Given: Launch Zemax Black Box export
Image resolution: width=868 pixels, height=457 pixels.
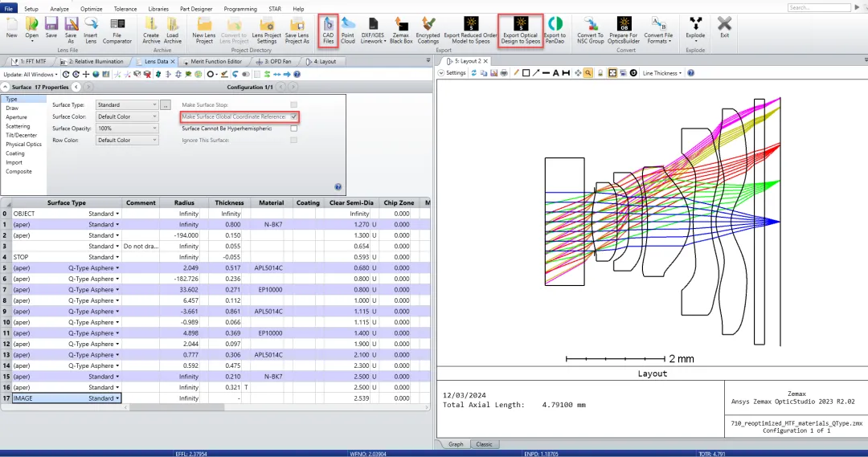Looking at the screenshot, I should click(x=401, y=31).
